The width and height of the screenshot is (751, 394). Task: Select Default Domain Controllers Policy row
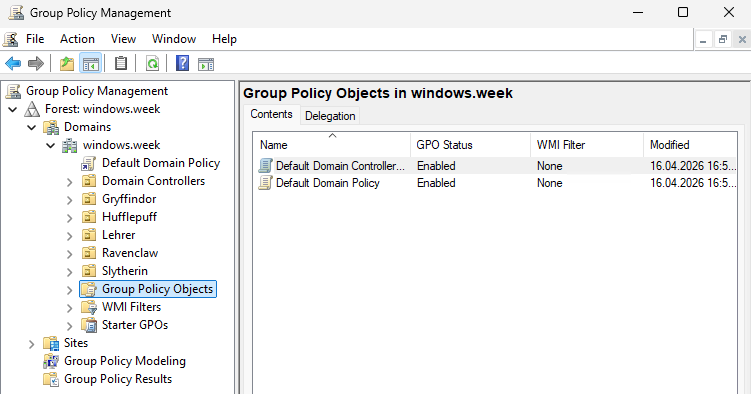click(495, 166)
